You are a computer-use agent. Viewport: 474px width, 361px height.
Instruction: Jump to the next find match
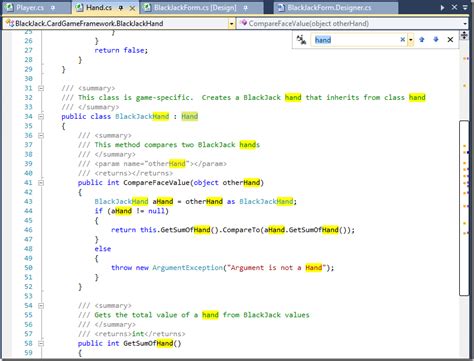[x=436, y=40]
